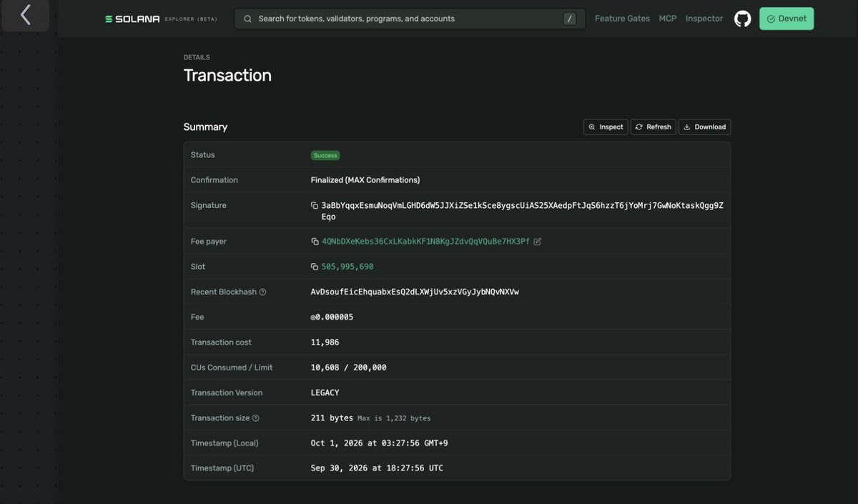This screenshot has height=504, width=858.
Task: Copy the fee payer address
Action: pos(315,242)
